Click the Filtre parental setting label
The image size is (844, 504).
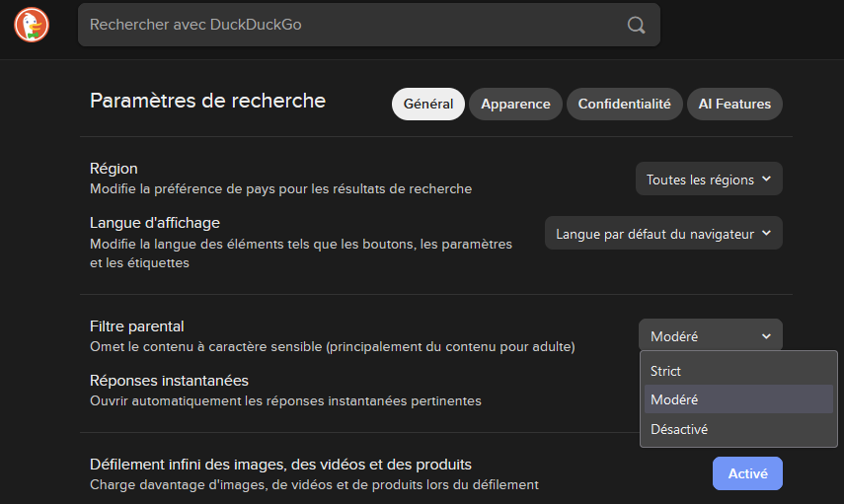[x=136, y=326]
